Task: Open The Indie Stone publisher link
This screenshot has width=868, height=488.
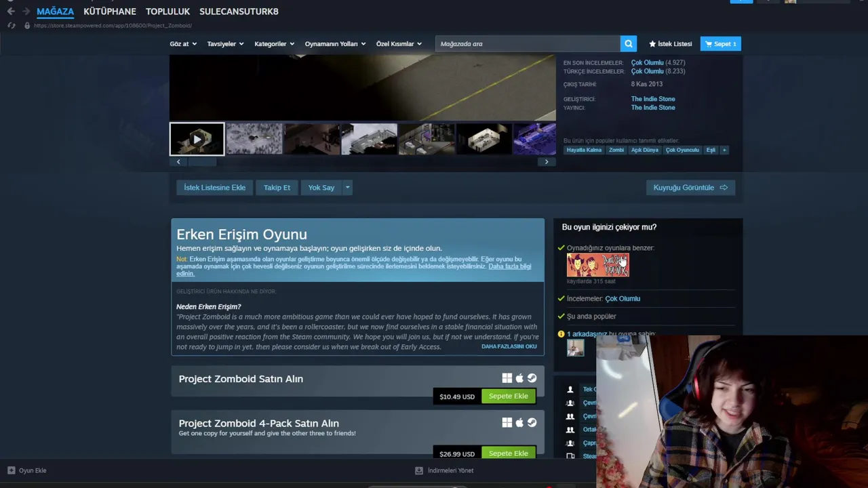Action: tap(652, 108)
